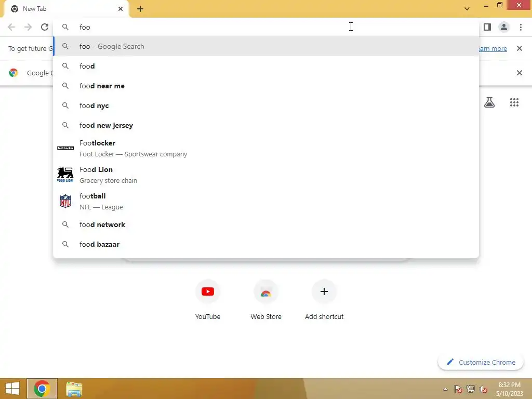
Task: Open the tab search chevron
Action: click(x=467, y=9)
